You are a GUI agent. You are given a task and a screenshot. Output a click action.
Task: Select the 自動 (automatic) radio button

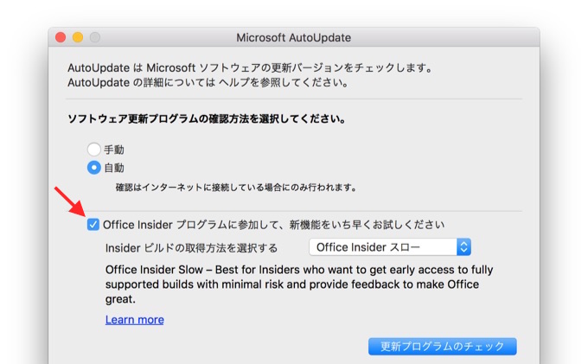click(x=93, y=168)
